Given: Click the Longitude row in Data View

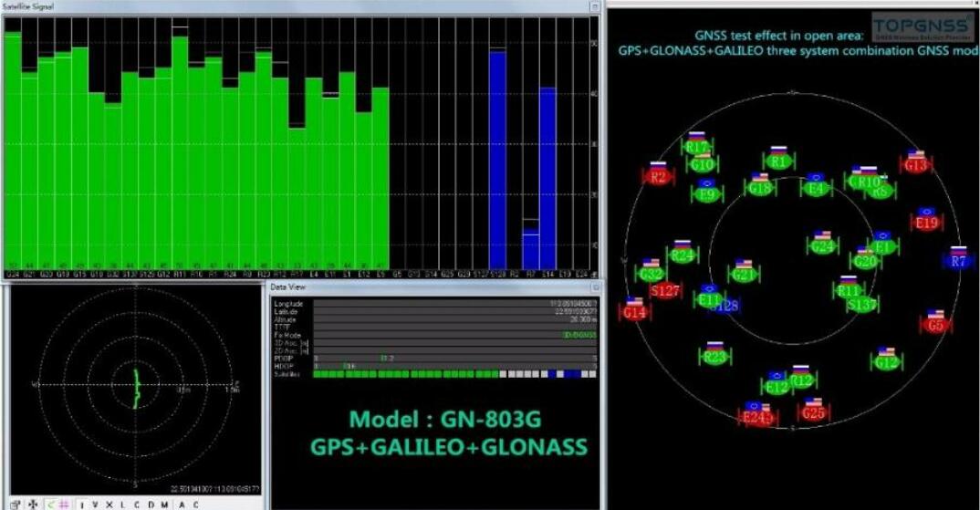Looking at the screenshot, I should pyautogui.click(x=435, y=304).
